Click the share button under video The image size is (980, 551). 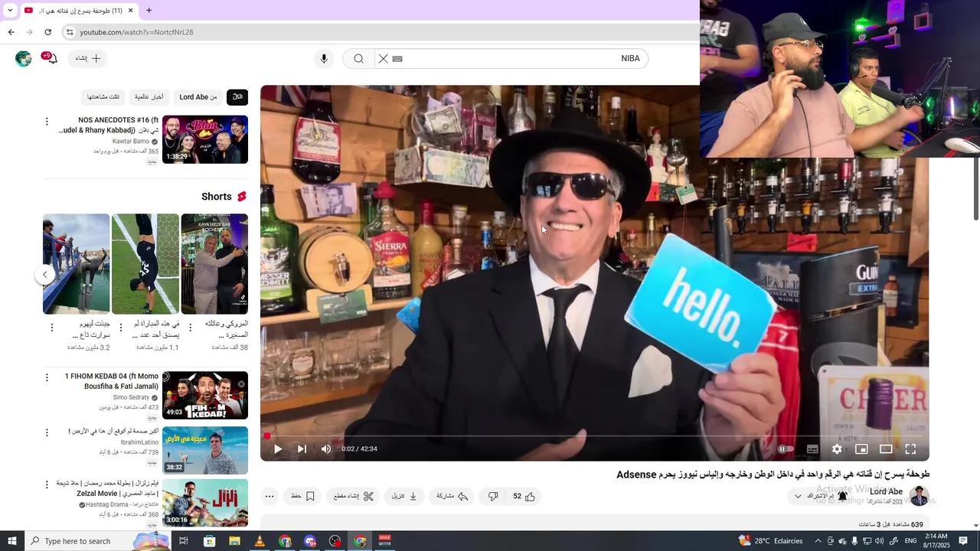click(452, 496)
